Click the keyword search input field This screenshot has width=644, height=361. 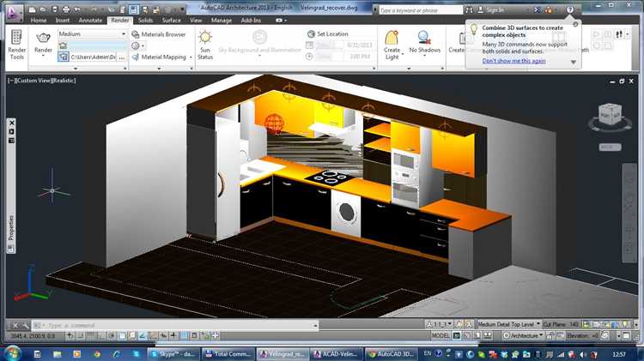[421, 9]
